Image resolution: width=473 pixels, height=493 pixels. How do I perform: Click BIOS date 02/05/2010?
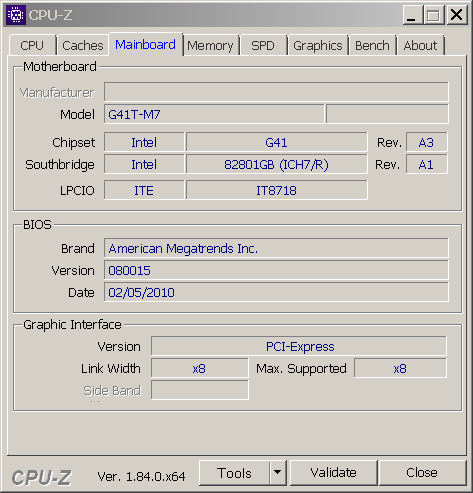click(276, 292)
